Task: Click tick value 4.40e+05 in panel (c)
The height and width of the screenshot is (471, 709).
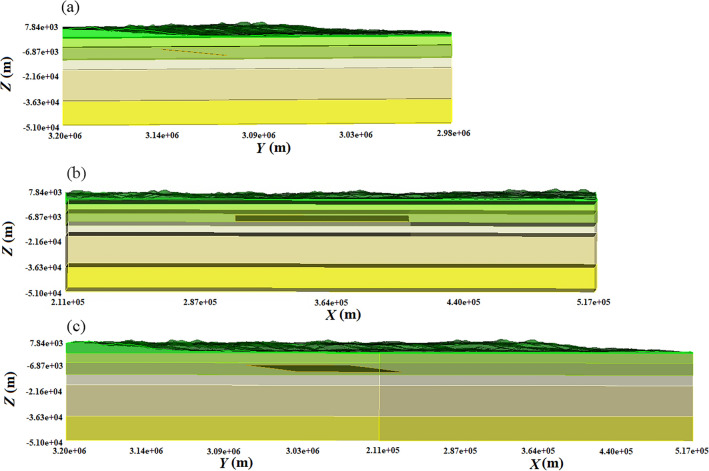Action: [x=616, y=451]
